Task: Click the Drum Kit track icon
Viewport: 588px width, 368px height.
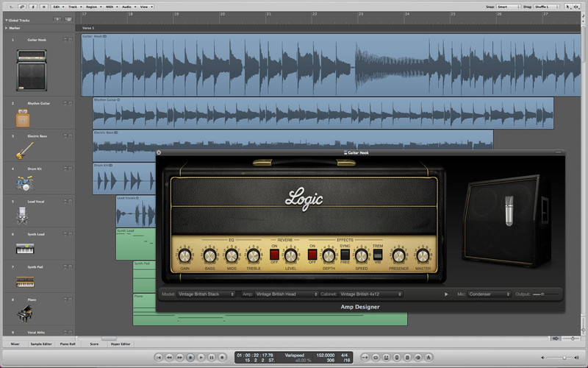Action: pos(26,183)
